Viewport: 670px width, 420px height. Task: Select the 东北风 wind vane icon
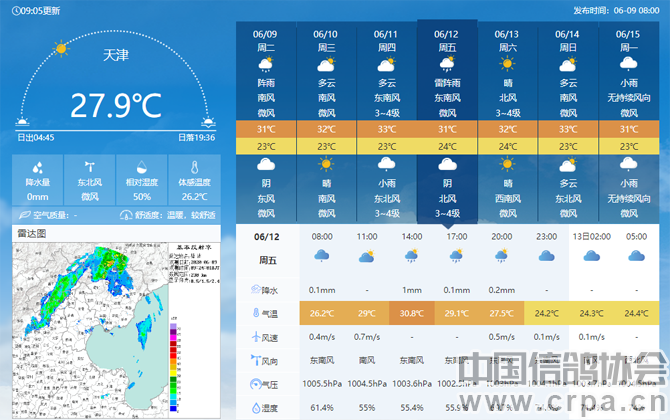[90, 167]
